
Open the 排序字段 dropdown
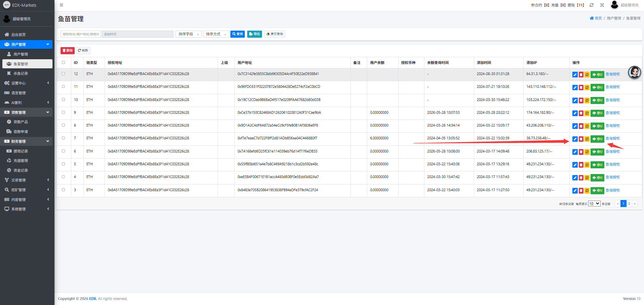tap(189, 34)
